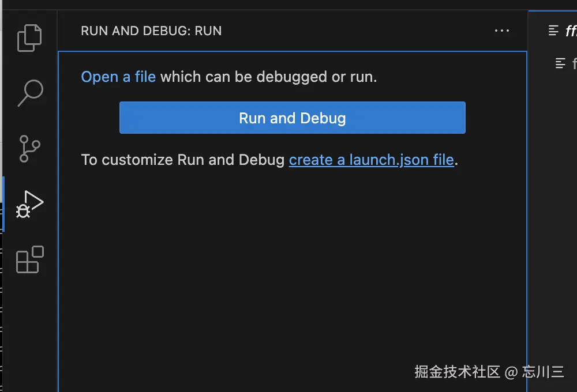Open the Search magnifier view
This screenshot has height=392, width=577.
[x=30, y=93]
